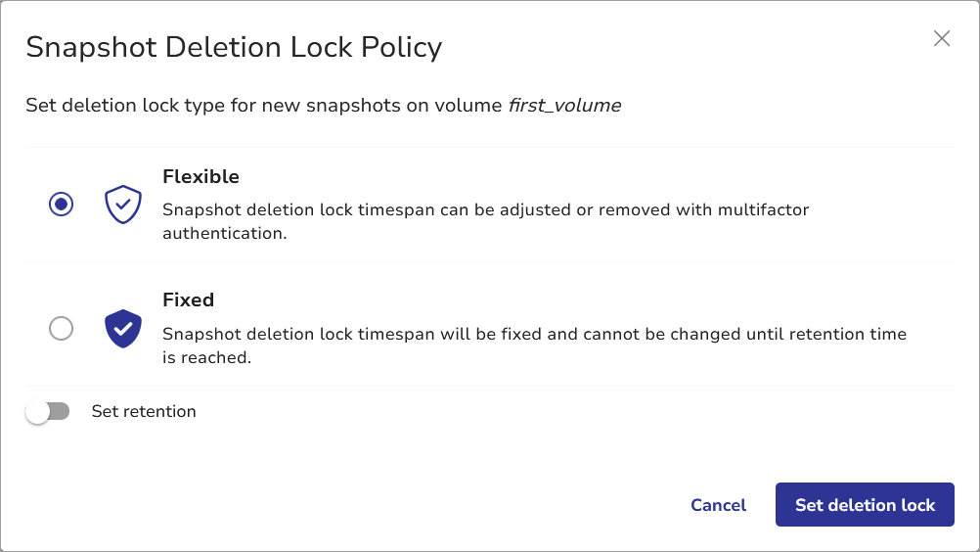Click the 'authentication.' line under Flexible
Viewport: 980px width, 552px height.
pos(224,234)
